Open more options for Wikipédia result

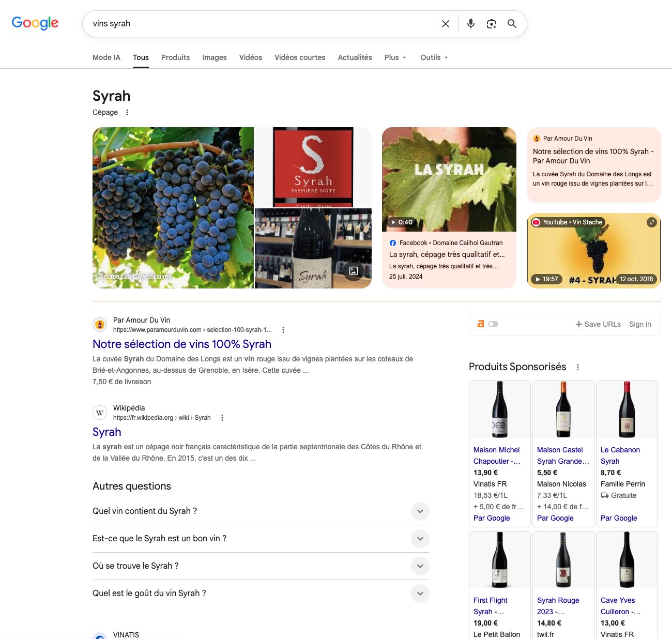222,418
